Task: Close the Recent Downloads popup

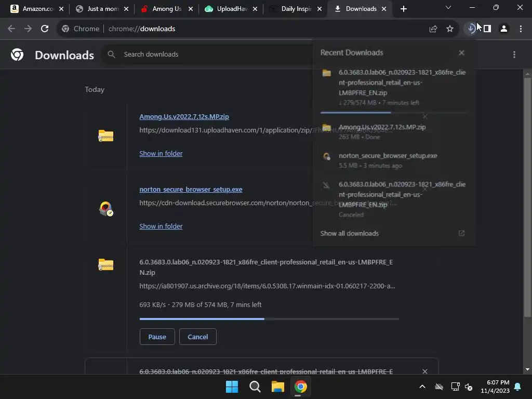Action: [x=461, y=52]
